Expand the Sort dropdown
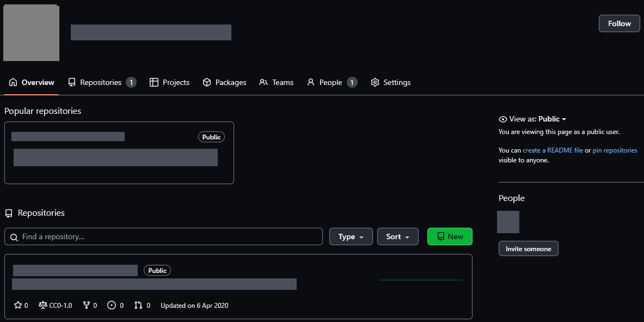Screen dimensions: 644x322 click(x=397, y=236)
